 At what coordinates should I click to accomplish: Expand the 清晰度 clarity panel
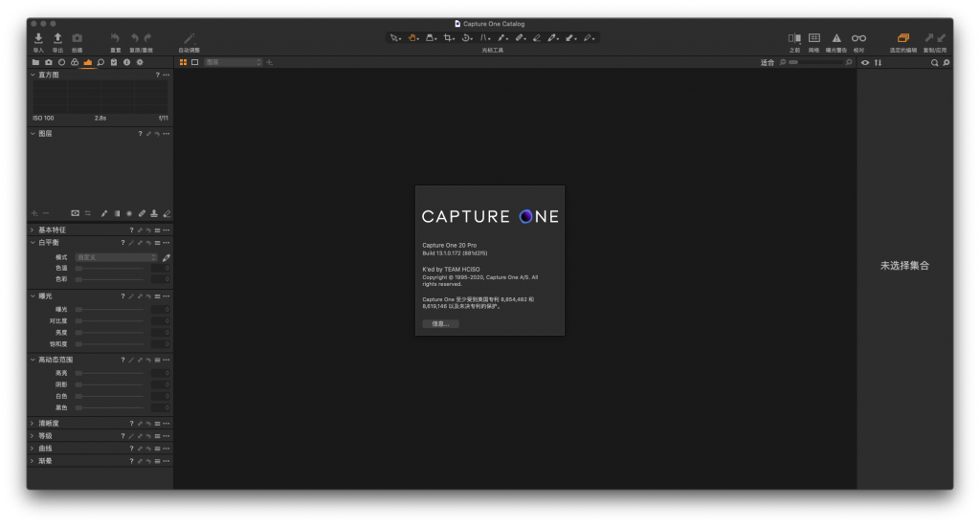(33, 424)
